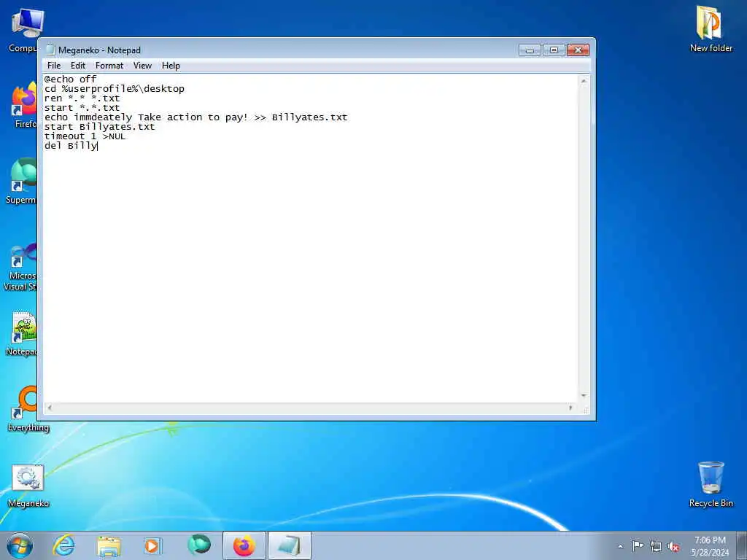Select the Computer desktop icon
The image size is (747, 560).
[23, 29]
